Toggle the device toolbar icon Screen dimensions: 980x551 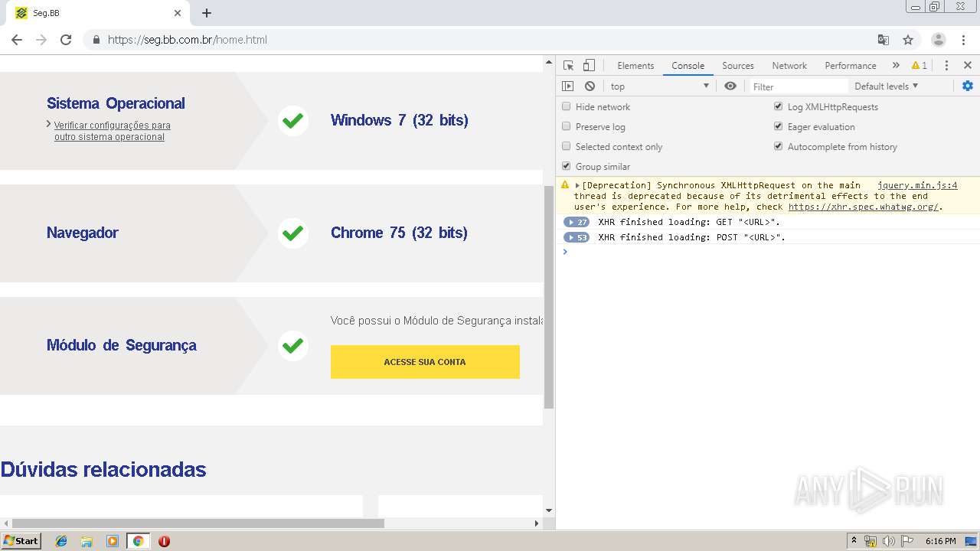[x=589, y=66]
